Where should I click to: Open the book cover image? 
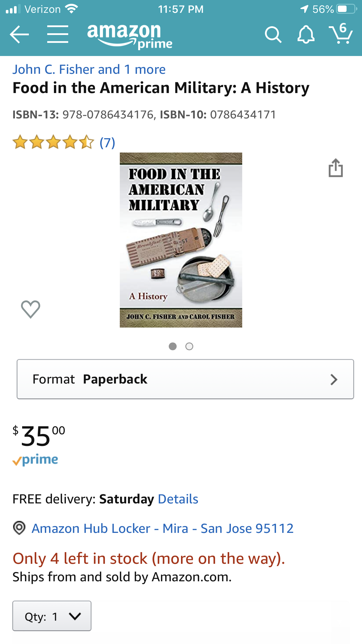(x=181, y=240)
